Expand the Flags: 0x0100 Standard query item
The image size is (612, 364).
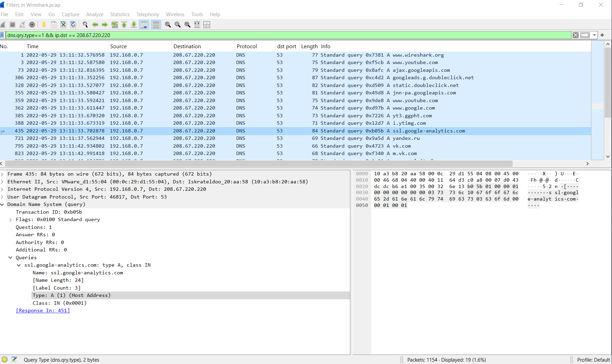10,220
